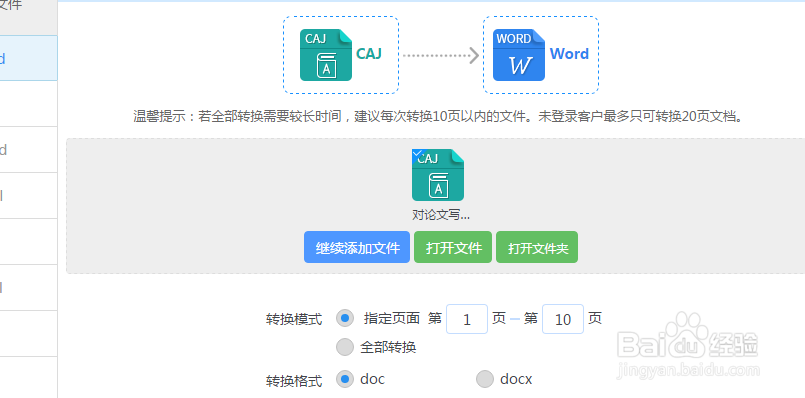This screenshot has width=805, height=398.
Task: Select the highlighted sidebar item ending in d
Action: tap(28, 58)
